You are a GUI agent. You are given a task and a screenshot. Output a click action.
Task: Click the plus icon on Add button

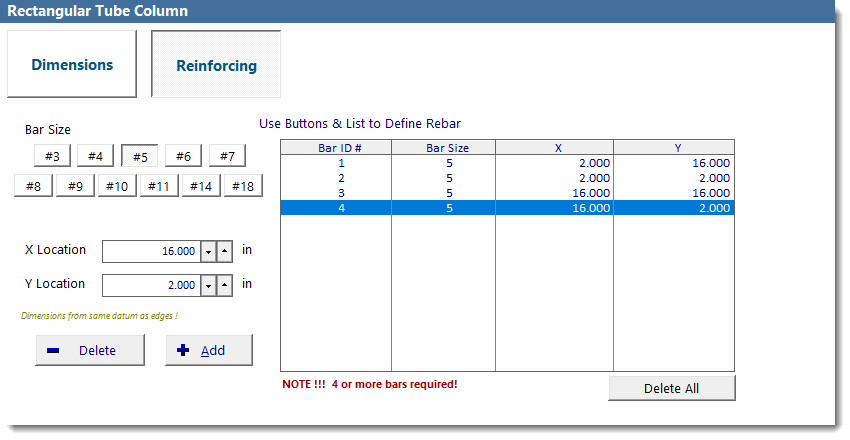click(x=183, y=350)
